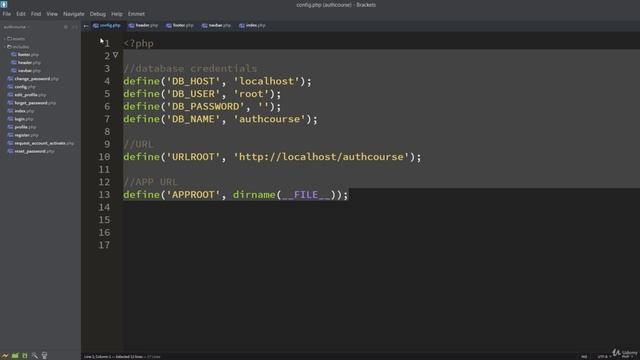Open header.php in the includes folder
Image resolution: width=640 pixels, height=360 pixels.
26,63
